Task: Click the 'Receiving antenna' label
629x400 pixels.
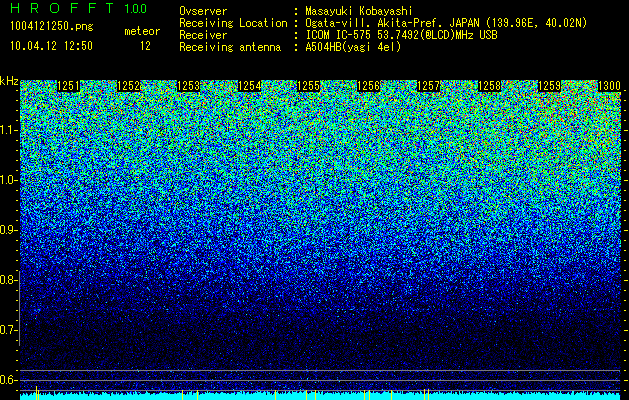Action: click(230, 47)
